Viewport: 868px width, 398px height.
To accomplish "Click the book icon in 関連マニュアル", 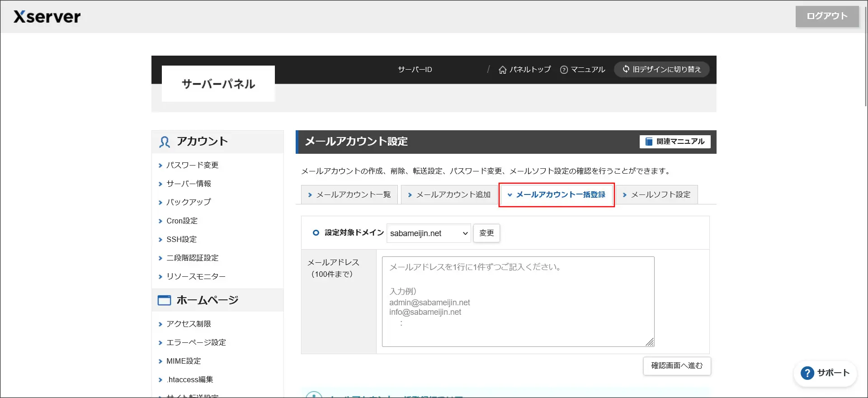I will tap(649, 142).
